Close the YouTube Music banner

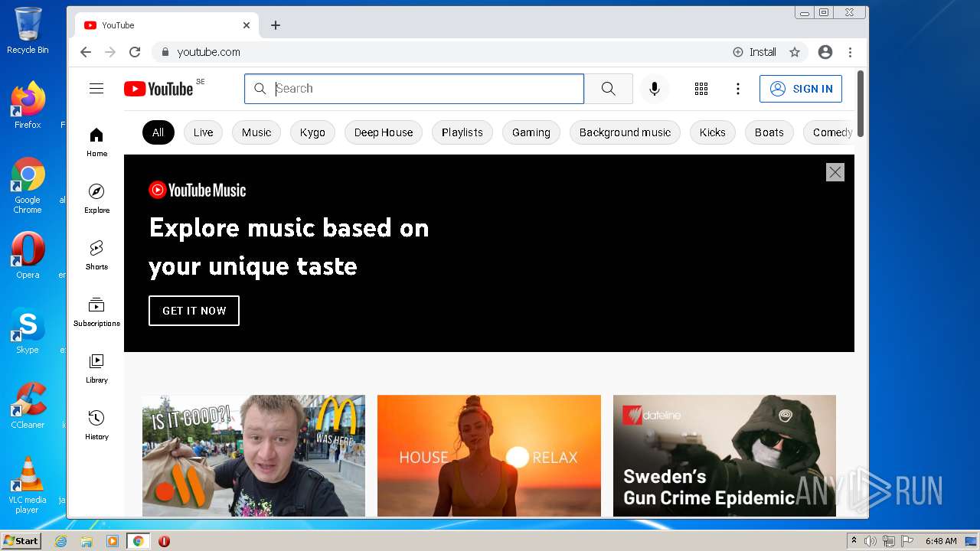click(x=835, y=172)
